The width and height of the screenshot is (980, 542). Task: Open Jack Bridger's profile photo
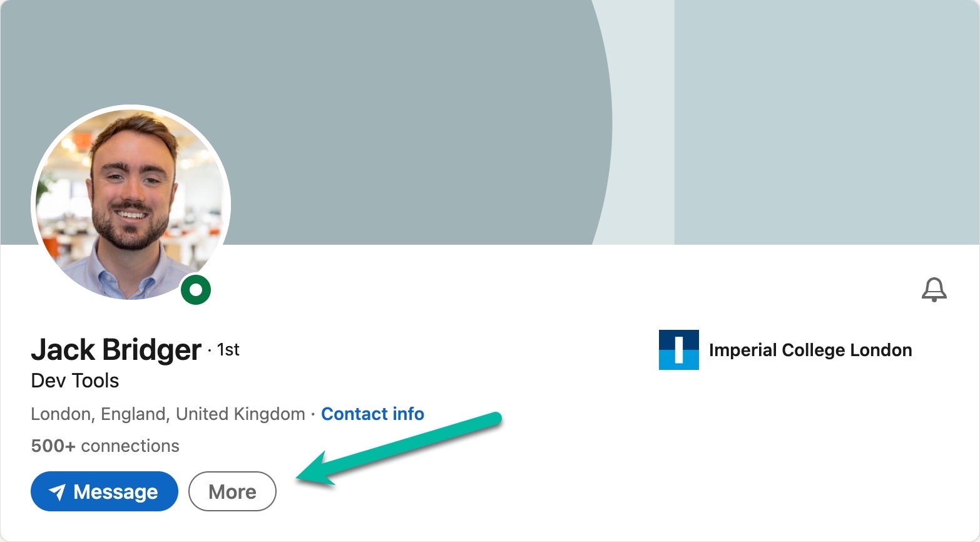pyautogui.click(x=131, y=203)
